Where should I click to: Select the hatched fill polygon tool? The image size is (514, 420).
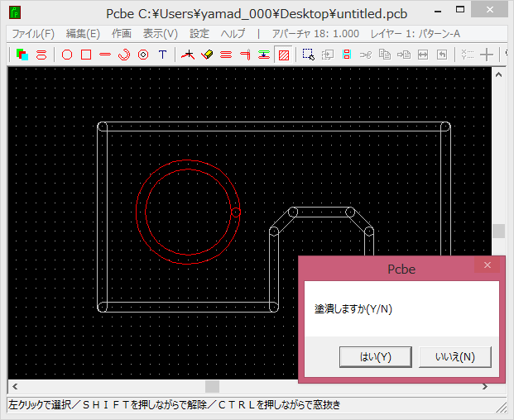[284, 55]
